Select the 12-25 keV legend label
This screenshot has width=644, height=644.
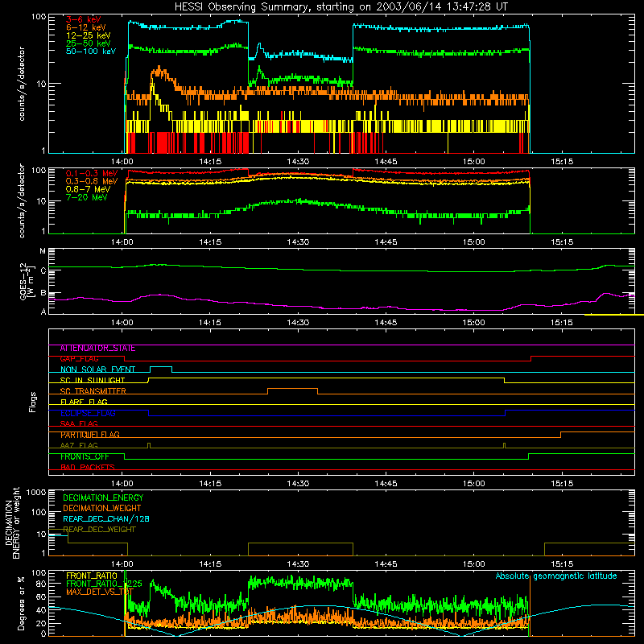pyautogui.click(x=88, y=35)
